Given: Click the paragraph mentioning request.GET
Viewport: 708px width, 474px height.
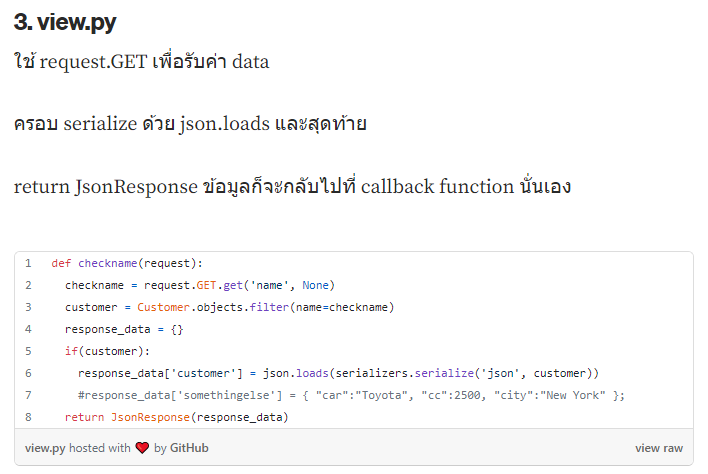Looking at the screenshot, I should pos(141,62).
